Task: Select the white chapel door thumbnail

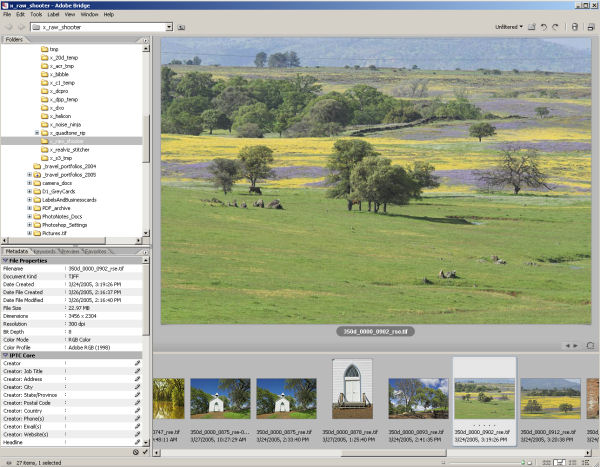Action: coord(352,389)
